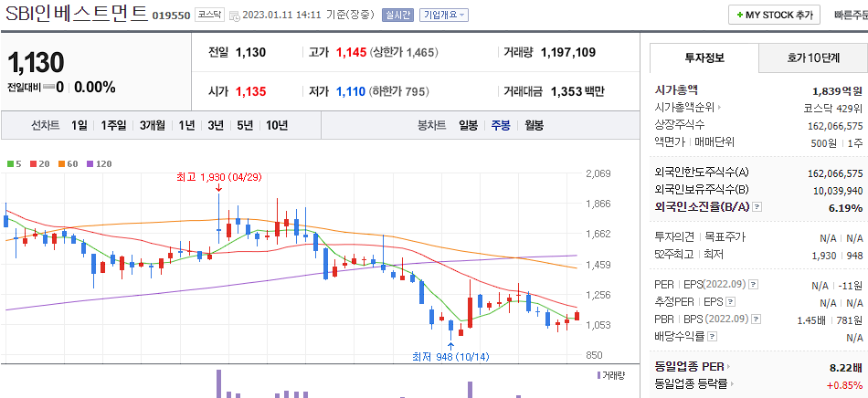Select the 월봉 candle chart
The width and height of the screenshot is (868, 398).
[x=535, y=125]
